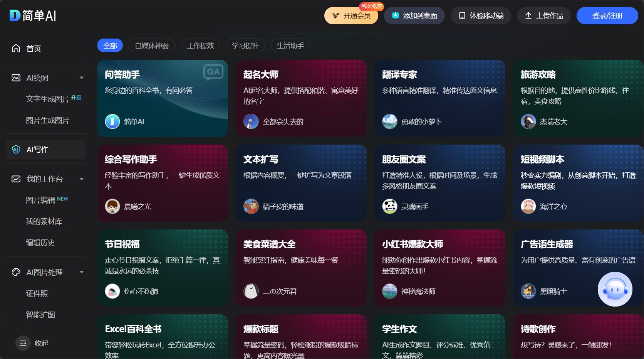Viewport: 644px width, 359px height.
Task: Open the 诗歌创作 card
Action: pyautogui.click(x=578, y=337)
